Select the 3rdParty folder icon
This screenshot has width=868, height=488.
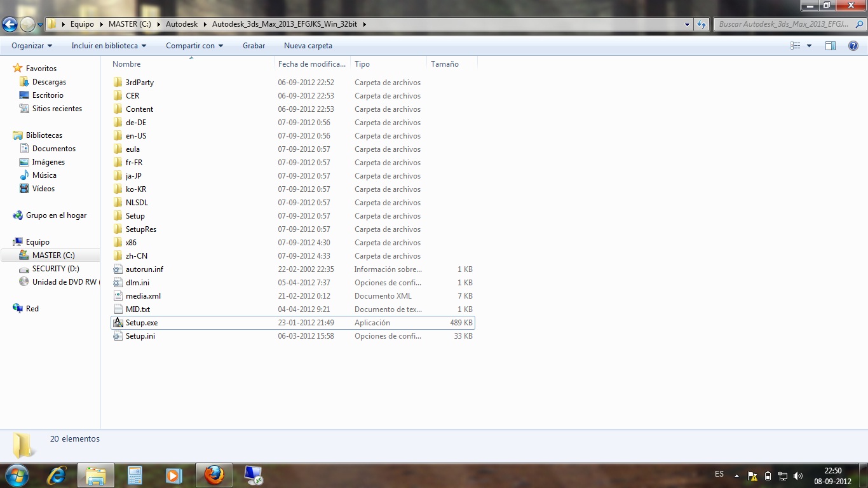(118, 83)
